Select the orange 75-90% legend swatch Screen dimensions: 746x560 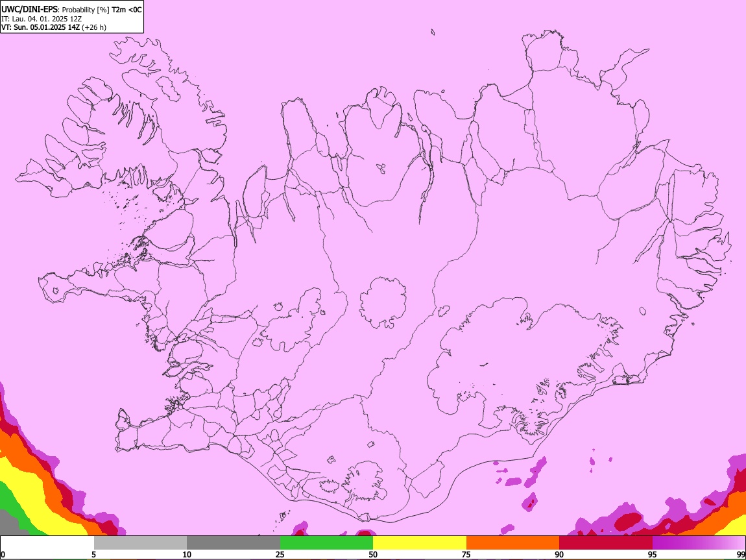(x=513, y=543)
